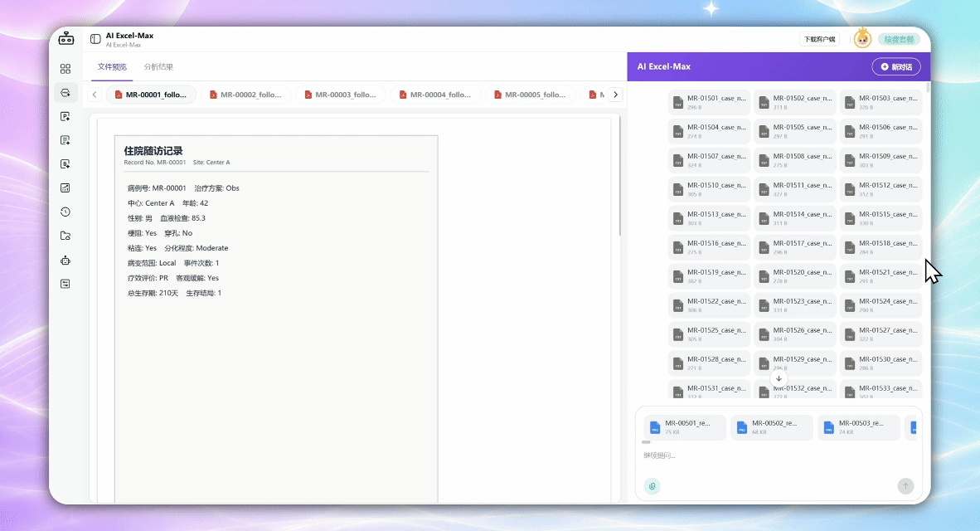Screen dimensions: 980x531
Task: Open the dashboard grid icon in sidebar
Action: (x=65, y=69)
